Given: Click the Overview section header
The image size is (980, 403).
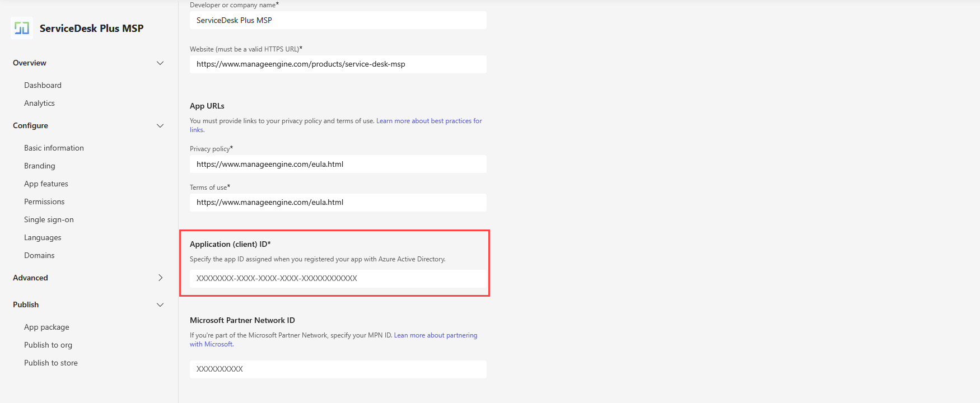Looking at the screenshot, I should 30,63.
